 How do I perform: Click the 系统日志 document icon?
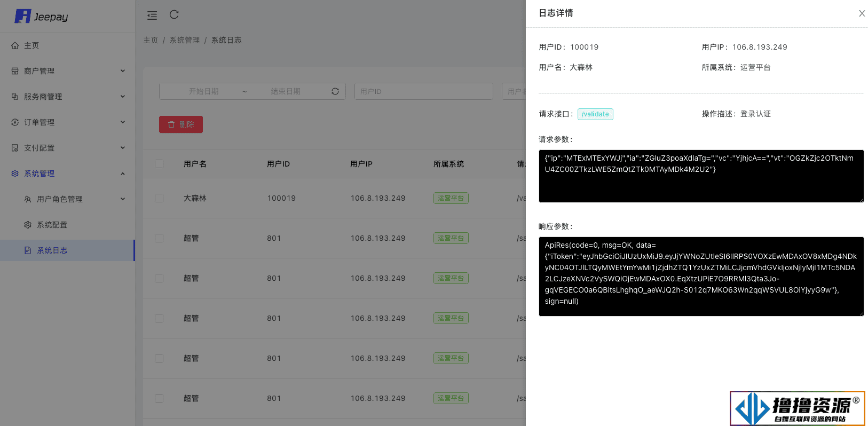tap(28, 250)
